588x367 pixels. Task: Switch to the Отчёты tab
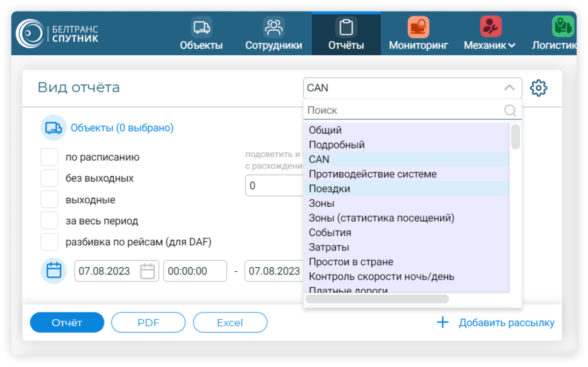click(x=346, y=34)
